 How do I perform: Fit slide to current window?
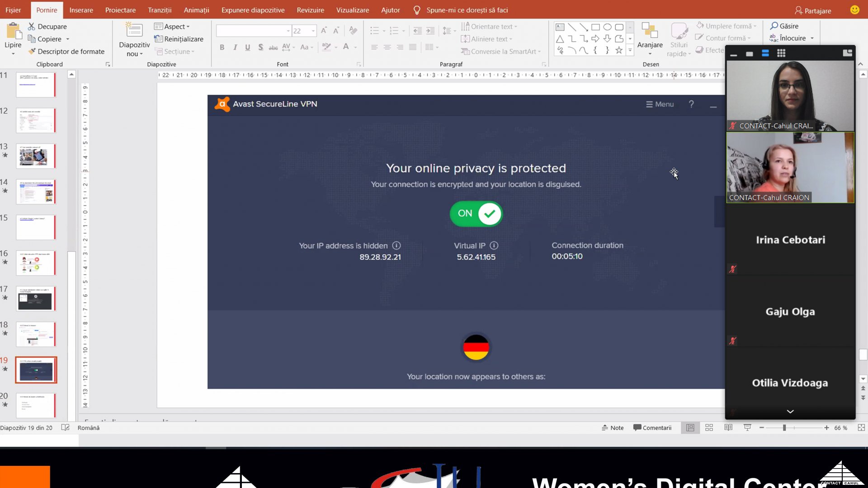point(861,427)
